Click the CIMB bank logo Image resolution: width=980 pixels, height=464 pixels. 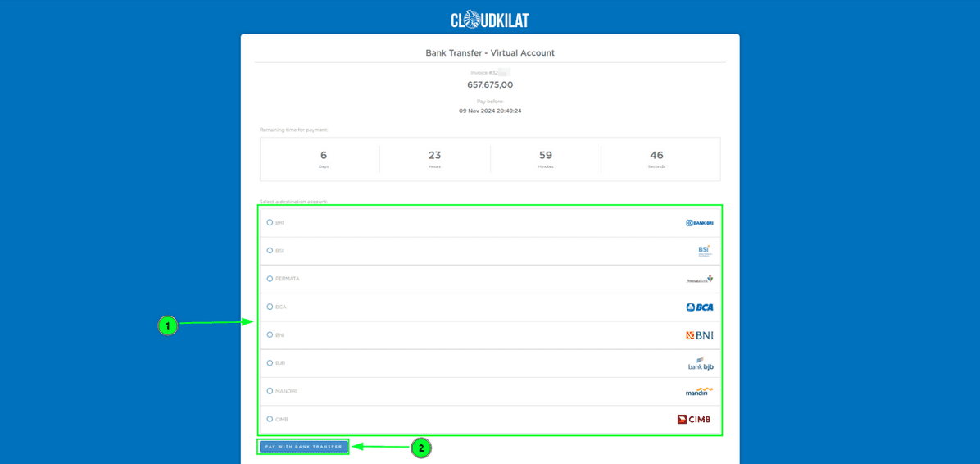(694, 420)
